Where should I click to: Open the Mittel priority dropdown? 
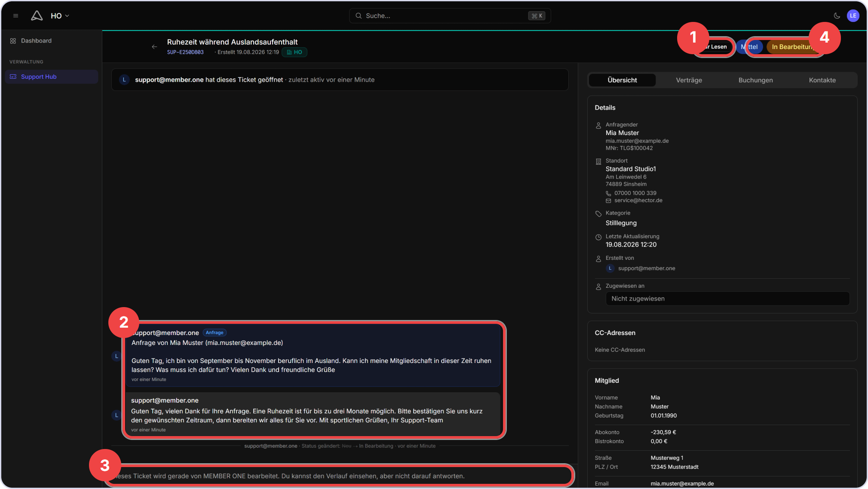(x=750, y=47)
